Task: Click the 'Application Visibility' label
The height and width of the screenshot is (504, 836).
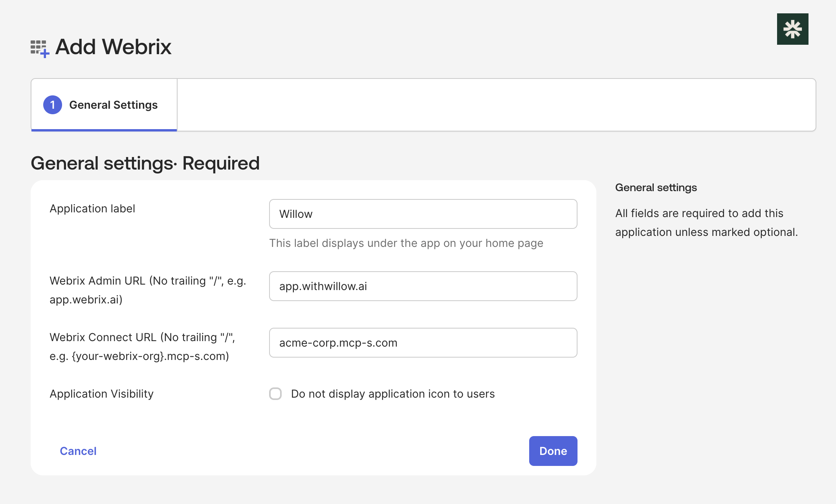Action: pyautogui.click(x=102, y=394)
